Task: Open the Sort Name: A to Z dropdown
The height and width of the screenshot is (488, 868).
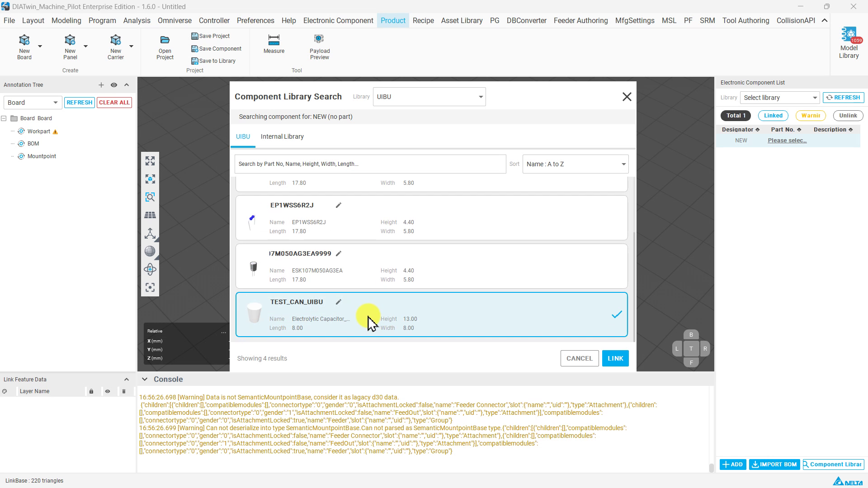Action: (x=576, y=164)
